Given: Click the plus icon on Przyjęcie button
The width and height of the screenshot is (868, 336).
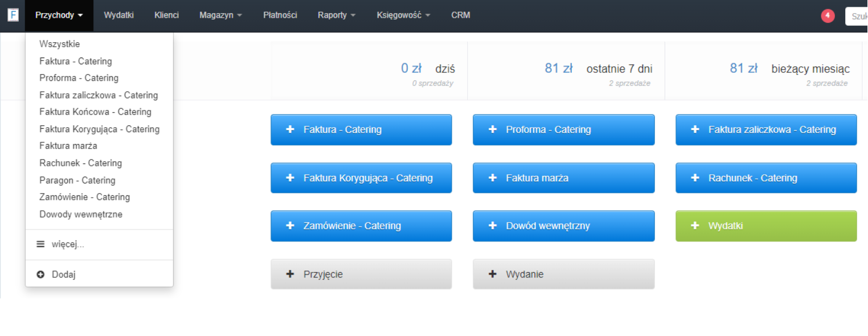Looking at the screenshot, I should (290, 274).
